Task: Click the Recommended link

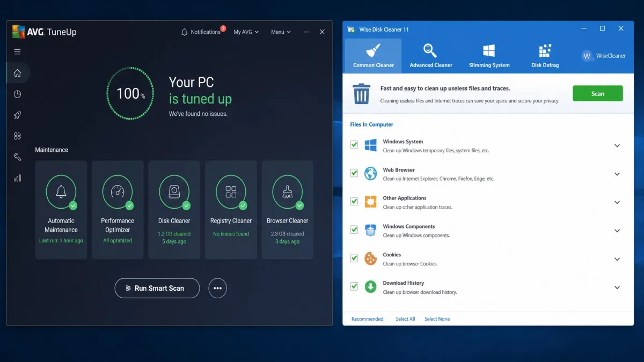Action: pos(367,319)
